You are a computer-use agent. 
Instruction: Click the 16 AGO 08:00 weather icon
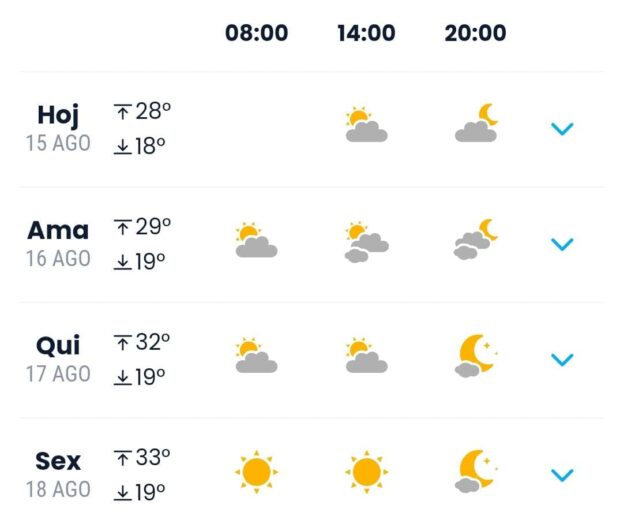256,242
